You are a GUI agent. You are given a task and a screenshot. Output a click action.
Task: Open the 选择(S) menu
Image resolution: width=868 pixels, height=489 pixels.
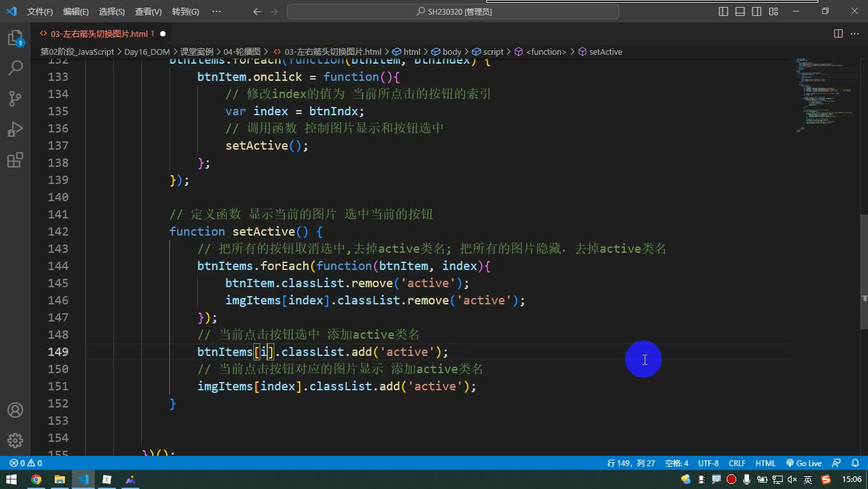(112, 11)
